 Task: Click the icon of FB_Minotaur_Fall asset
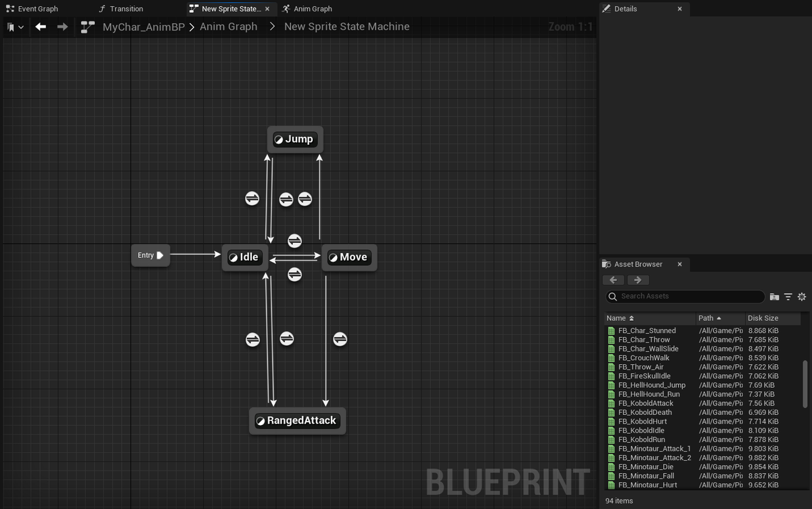(x=611, y=476)
